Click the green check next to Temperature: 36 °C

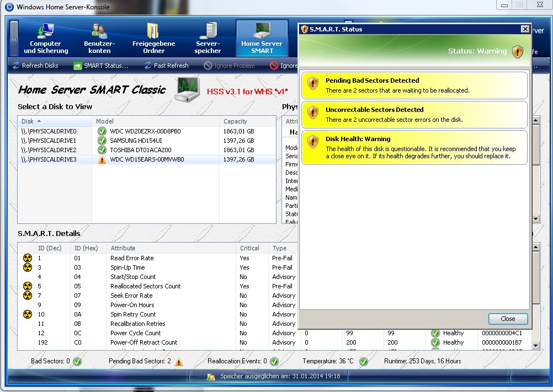[x=364, y=361]
